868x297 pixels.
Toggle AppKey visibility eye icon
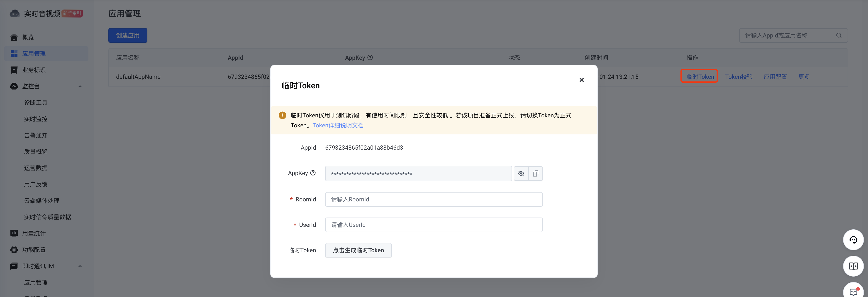pos(521,173)
